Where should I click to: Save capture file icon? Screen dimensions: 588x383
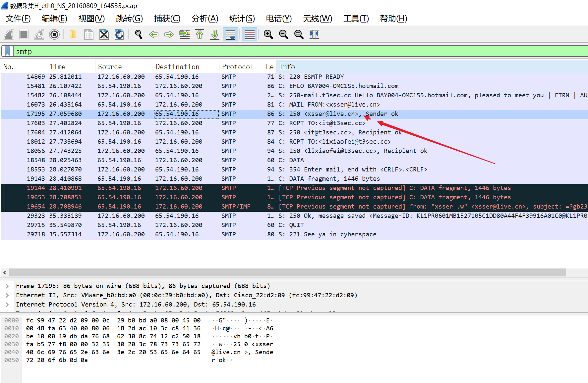pyautogui.click(x=88, y=34)
